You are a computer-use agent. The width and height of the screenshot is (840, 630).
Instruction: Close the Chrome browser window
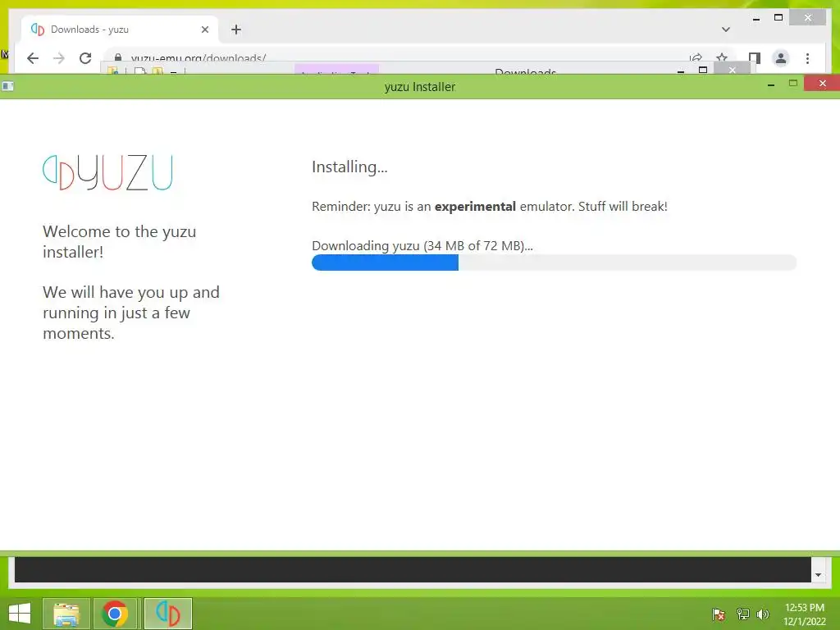808,18
